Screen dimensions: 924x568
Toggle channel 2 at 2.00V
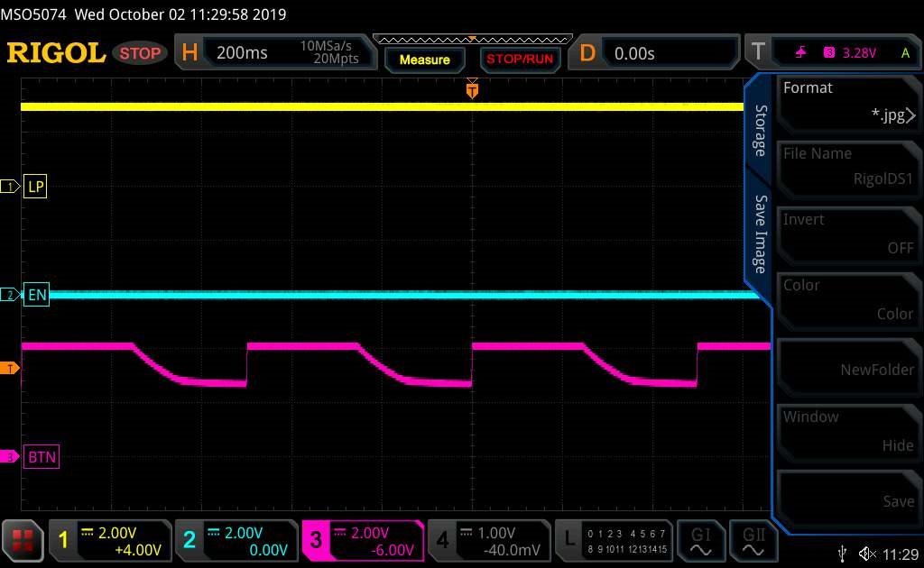pyautogui.click(x=236, y=540)
